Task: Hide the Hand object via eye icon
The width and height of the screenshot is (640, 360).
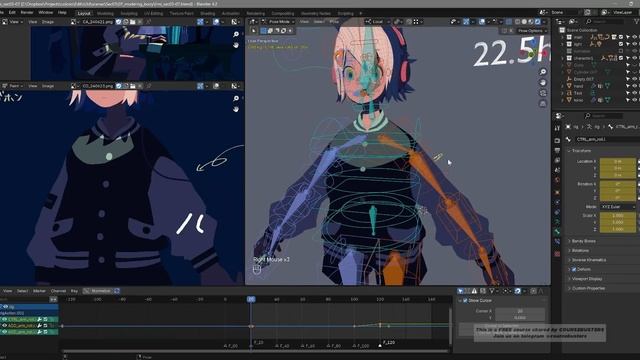Action: (x=634, y=86)
